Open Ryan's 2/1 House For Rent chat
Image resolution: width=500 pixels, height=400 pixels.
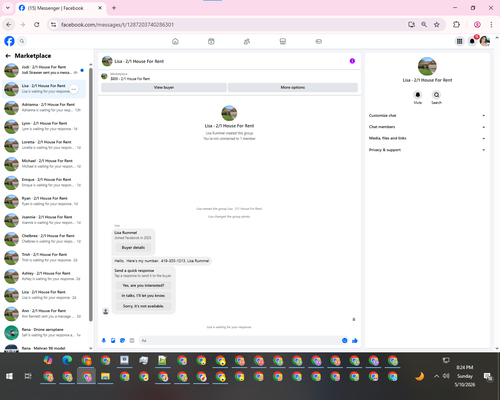(44, 201)
